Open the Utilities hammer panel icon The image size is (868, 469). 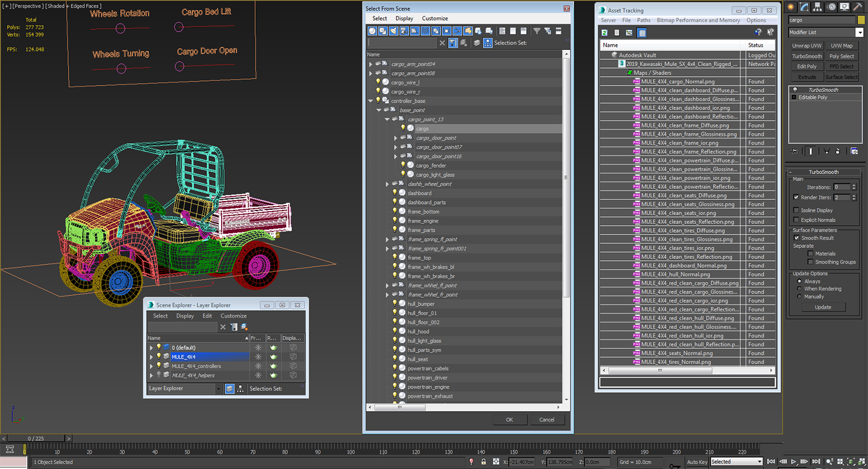click(x=858, y=7)
